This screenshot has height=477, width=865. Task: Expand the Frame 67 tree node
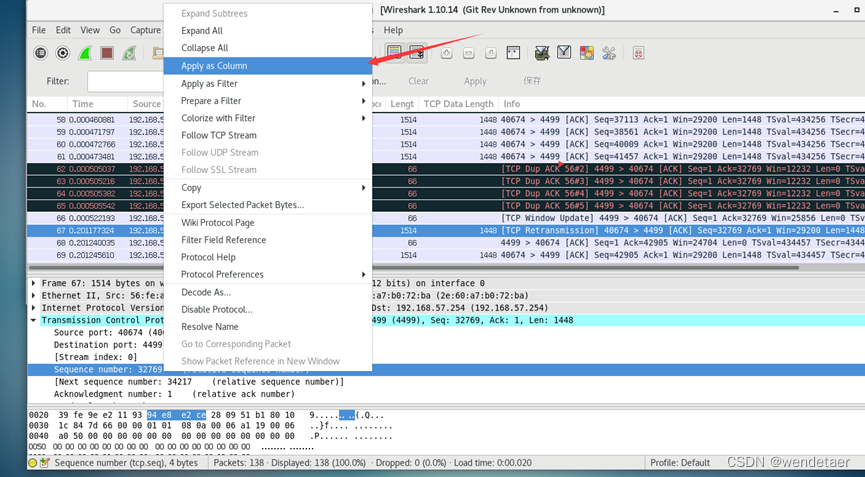click(x=34, y=283)
